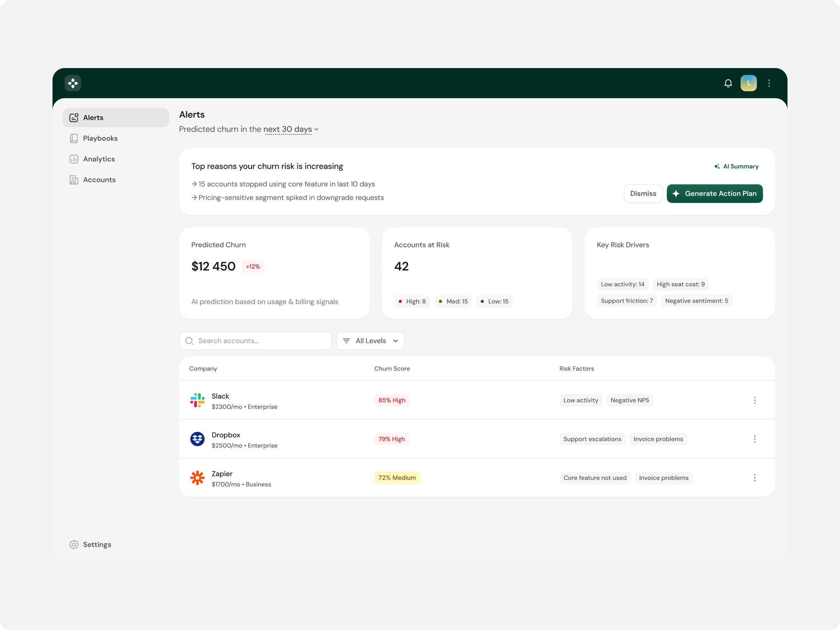Open the Zapier company name
This screenshot has width=840, height=630.
[x=222, y=474]
